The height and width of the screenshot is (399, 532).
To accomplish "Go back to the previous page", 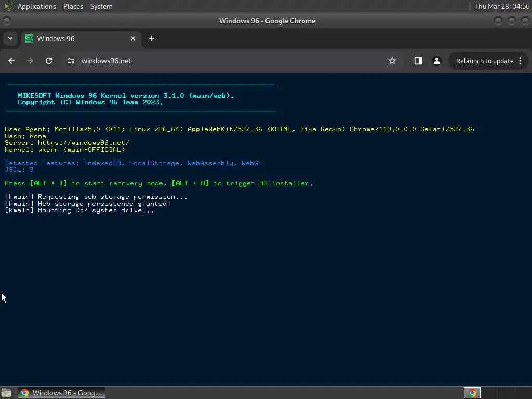I will coord(11,61).
